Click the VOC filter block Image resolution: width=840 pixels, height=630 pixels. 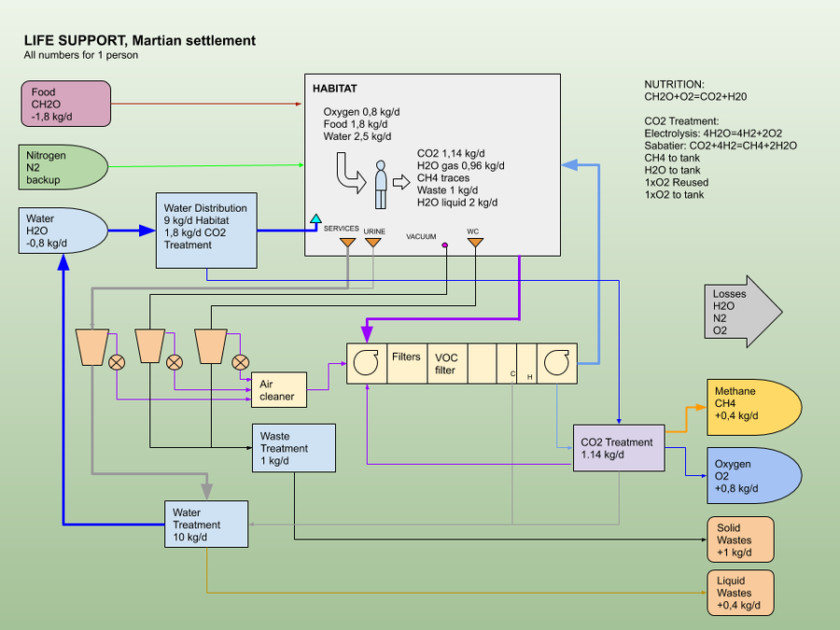(445, 363)
